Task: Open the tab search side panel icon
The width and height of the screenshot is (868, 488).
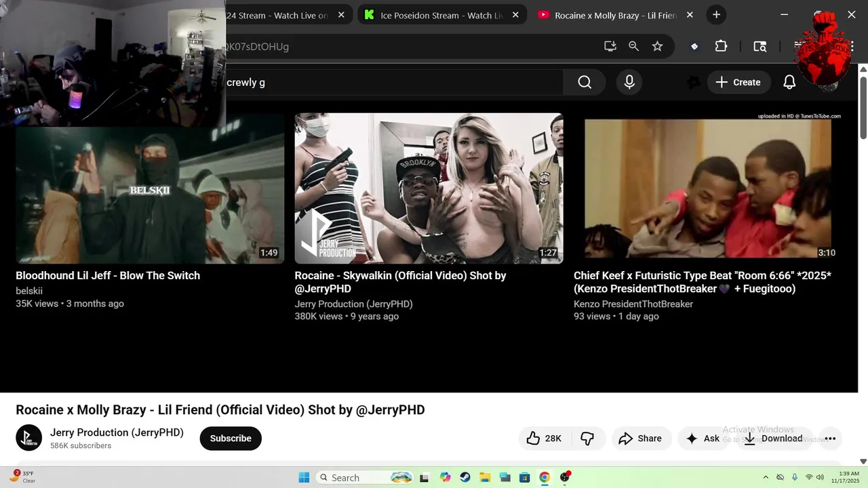Action: pos(760,46)
